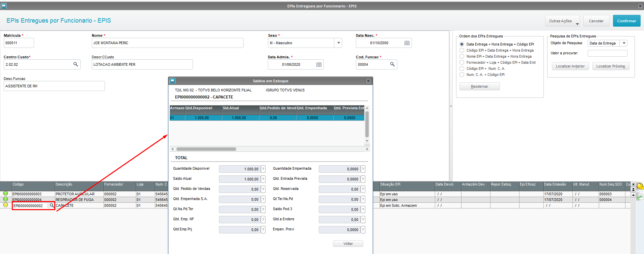644x254 pixels.
Task: Select Num. C. A. + Código EPI order
Action: click(462, 75)
